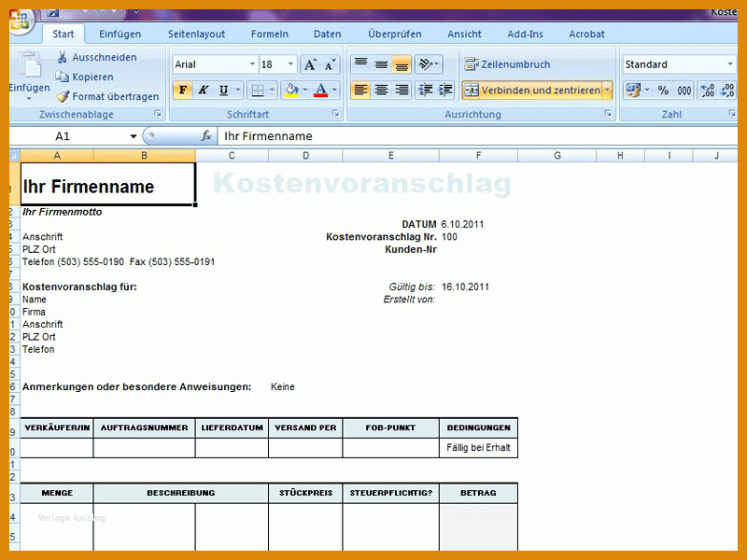Viewport: 747px width, 560px height.
Task: Open text orientation options
Action: pyautogui.click(x=429, y=63)
